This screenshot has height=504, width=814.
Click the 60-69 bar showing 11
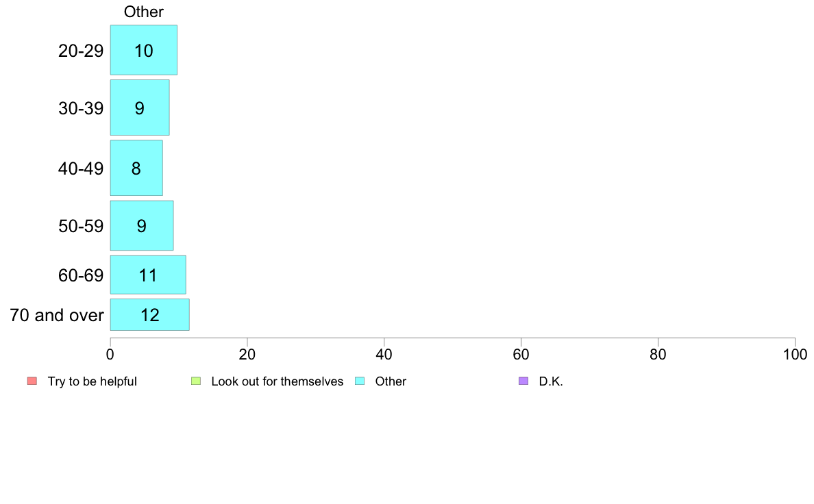click(x=148, y=275)
